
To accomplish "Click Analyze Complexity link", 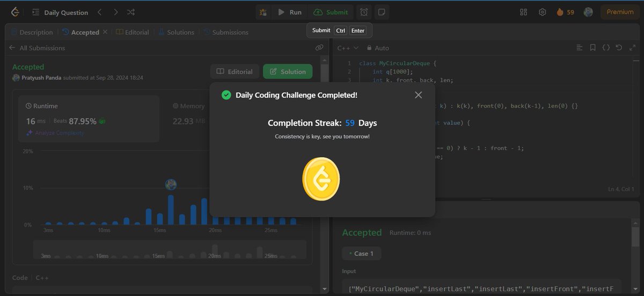I will click(55, 132).
